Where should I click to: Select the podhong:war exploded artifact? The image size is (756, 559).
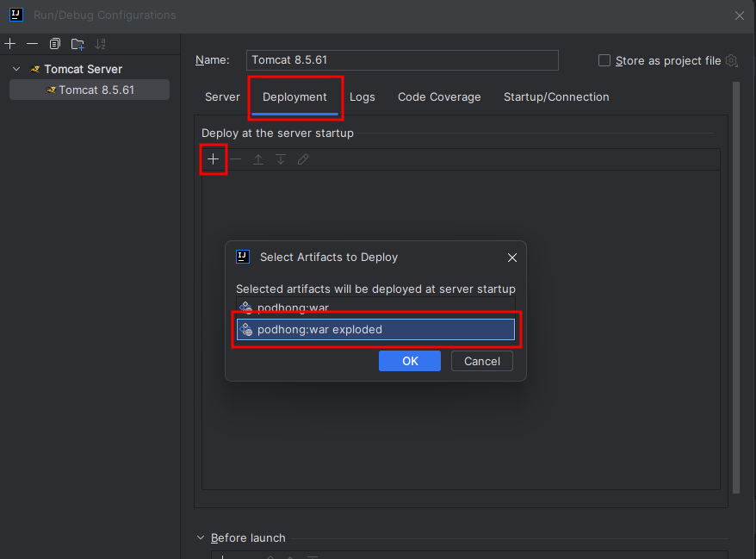pyautogui.click(x=375, y=329)
